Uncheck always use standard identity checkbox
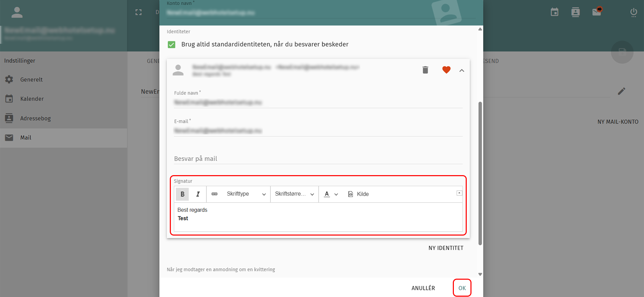The width and height of the screenshot is (644, 297). click(x=172, y=44)
